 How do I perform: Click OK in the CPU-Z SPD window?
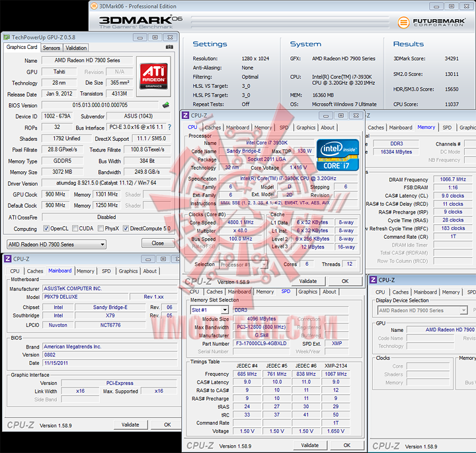[347, 446]
